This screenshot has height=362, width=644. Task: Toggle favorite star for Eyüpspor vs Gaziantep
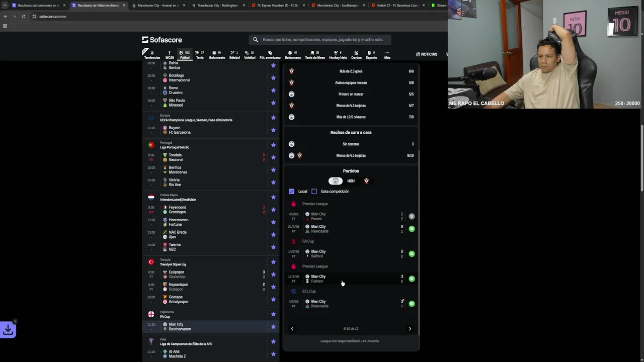pyautogui.click(x=273, y=274)
